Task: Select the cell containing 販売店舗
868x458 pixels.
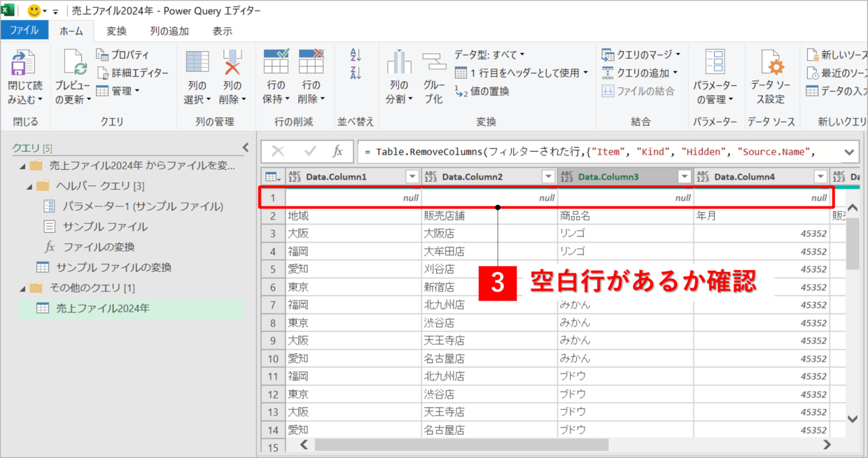Action: point(489,216)
